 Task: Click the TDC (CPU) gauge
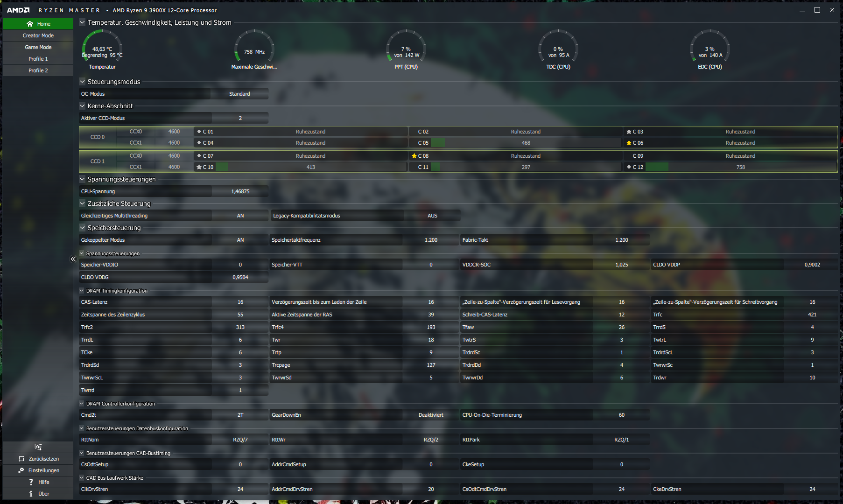pyautogui.click(x=558, y=47)
